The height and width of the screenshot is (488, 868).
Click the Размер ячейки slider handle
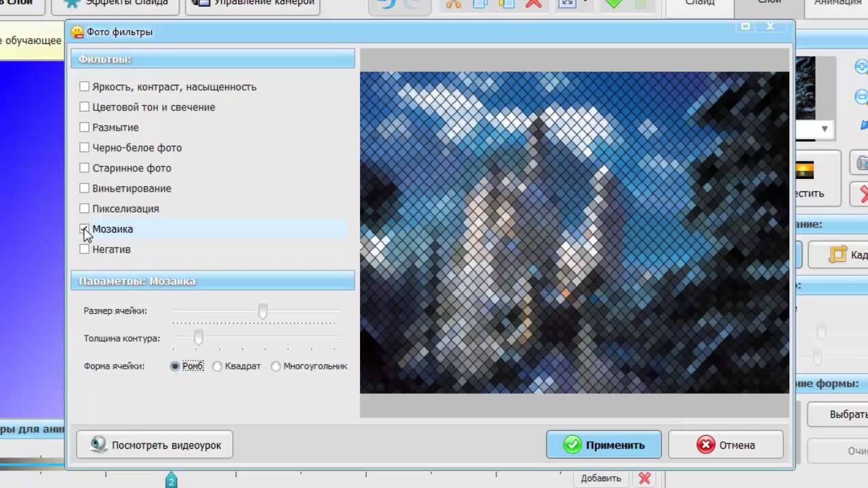(262, 311)
